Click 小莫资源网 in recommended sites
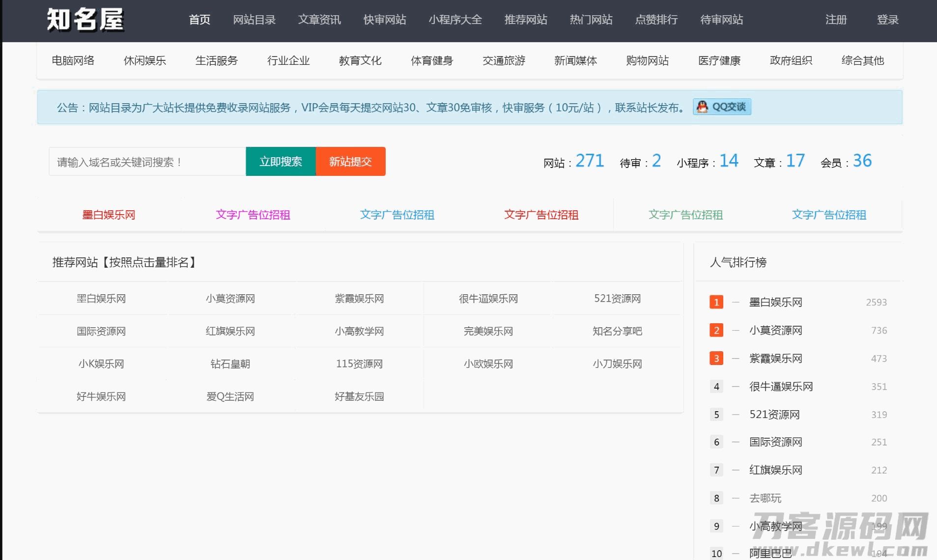937x560 pixels. [x=230, y=299]
